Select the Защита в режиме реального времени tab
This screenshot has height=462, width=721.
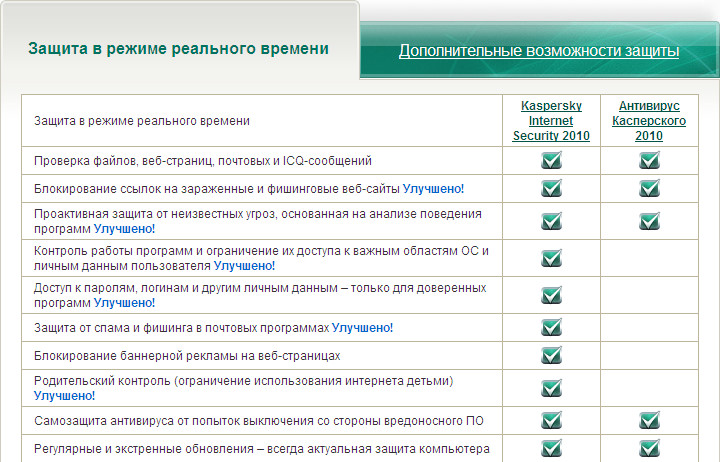[x=178, y=48]
